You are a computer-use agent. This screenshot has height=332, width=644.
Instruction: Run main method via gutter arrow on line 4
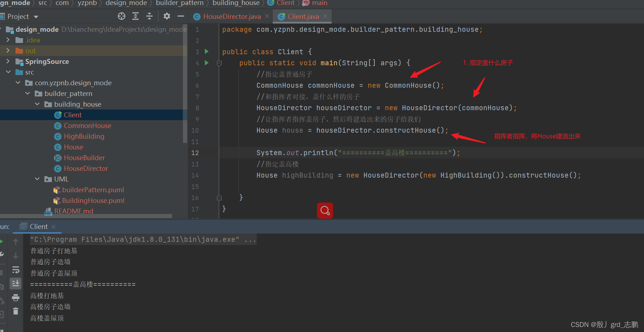[206, 63]
